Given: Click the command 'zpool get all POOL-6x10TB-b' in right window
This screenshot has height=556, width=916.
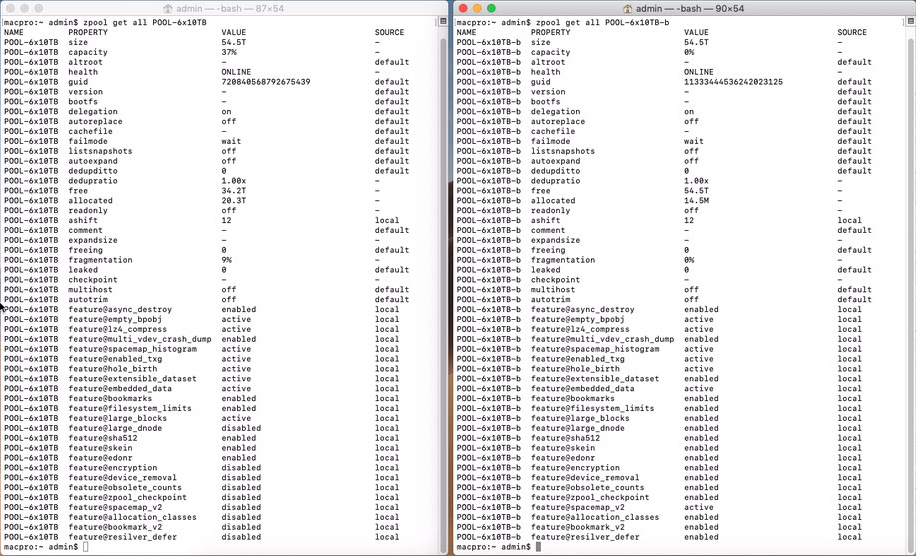Looking at the screenshot, I should click(602, 22).
